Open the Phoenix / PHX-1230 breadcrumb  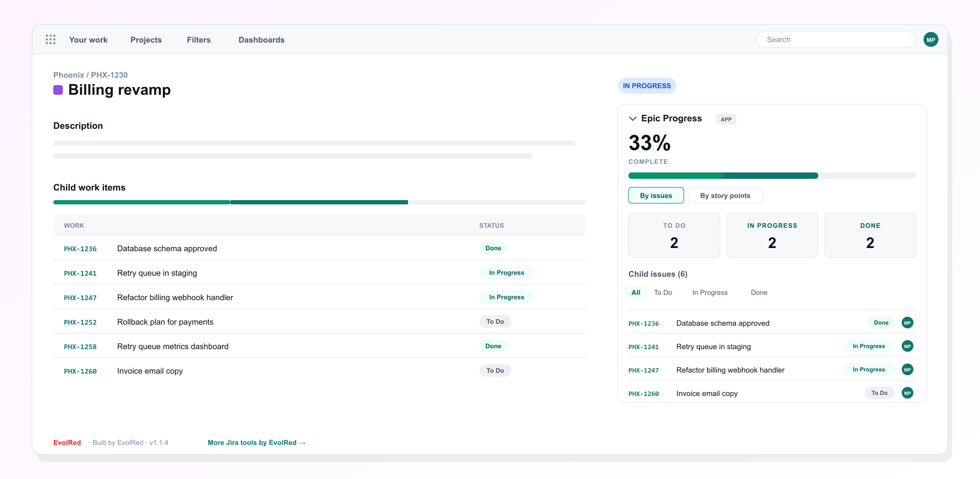pyautogui.click(x=91, y=75)
